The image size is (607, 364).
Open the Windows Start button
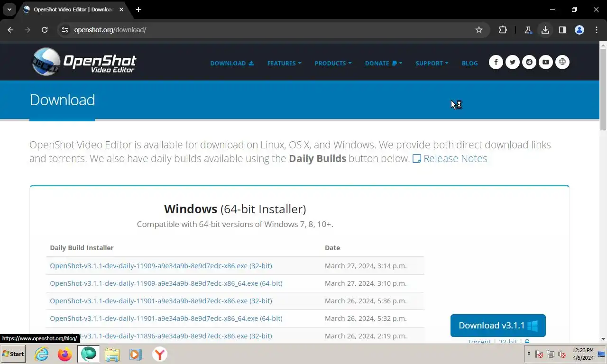click(13, 354)
